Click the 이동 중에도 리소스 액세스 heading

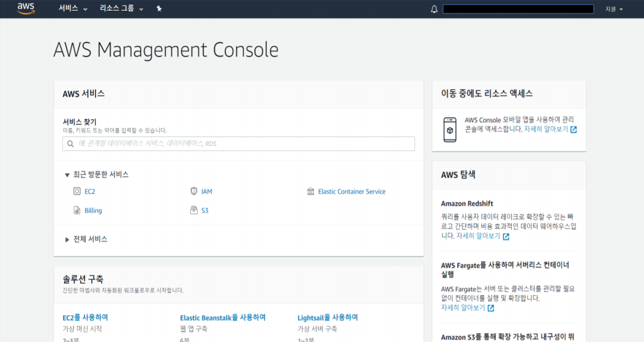click(487, 94)
